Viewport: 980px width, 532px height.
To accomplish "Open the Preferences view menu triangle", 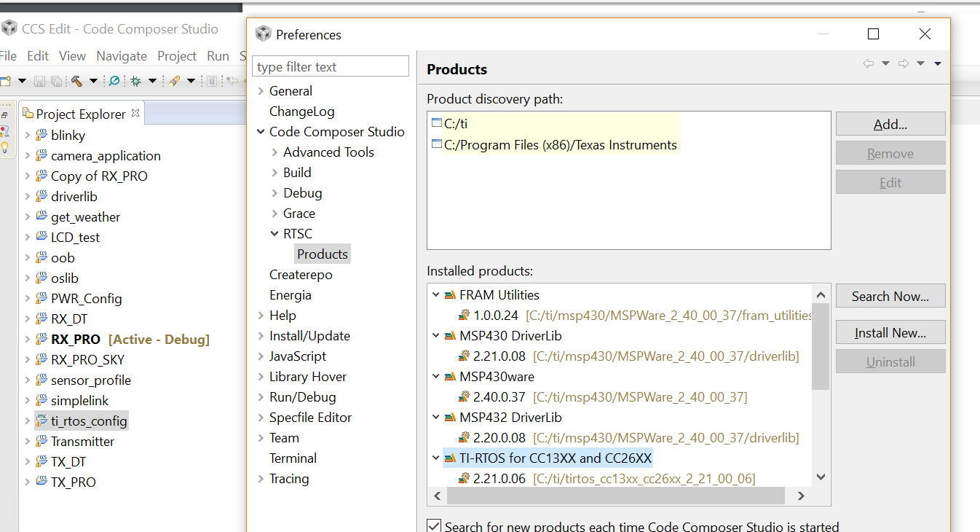I will coord(938,63).
